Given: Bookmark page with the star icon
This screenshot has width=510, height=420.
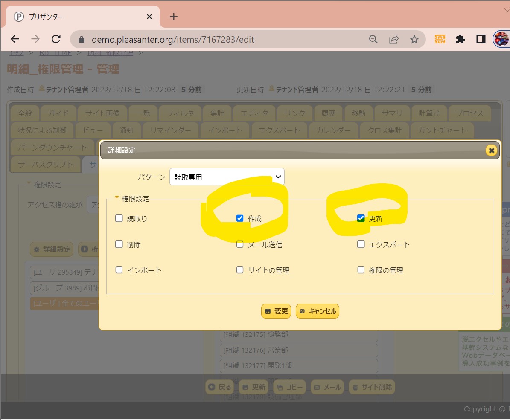Looking at the screenshot, I should [414, 39].
